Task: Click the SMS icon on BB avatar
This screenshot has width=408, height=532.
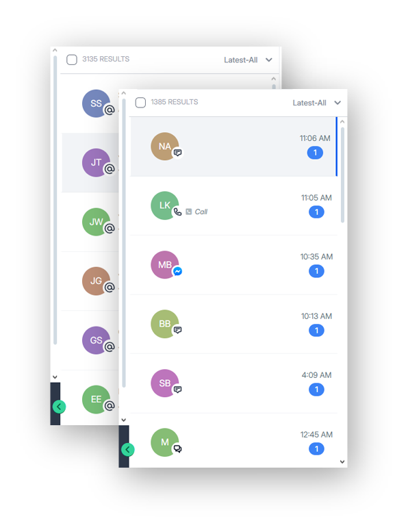Action: 178,330
